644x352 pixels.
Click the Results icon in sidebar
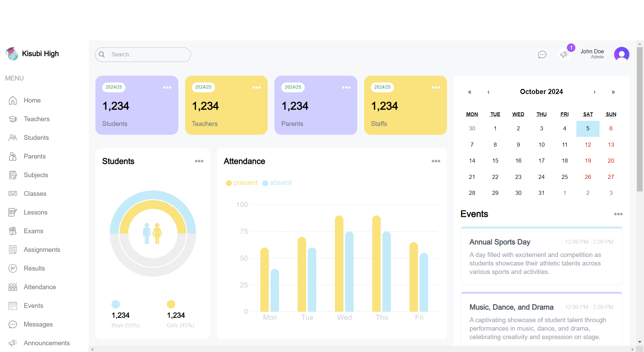click(13, 268)
